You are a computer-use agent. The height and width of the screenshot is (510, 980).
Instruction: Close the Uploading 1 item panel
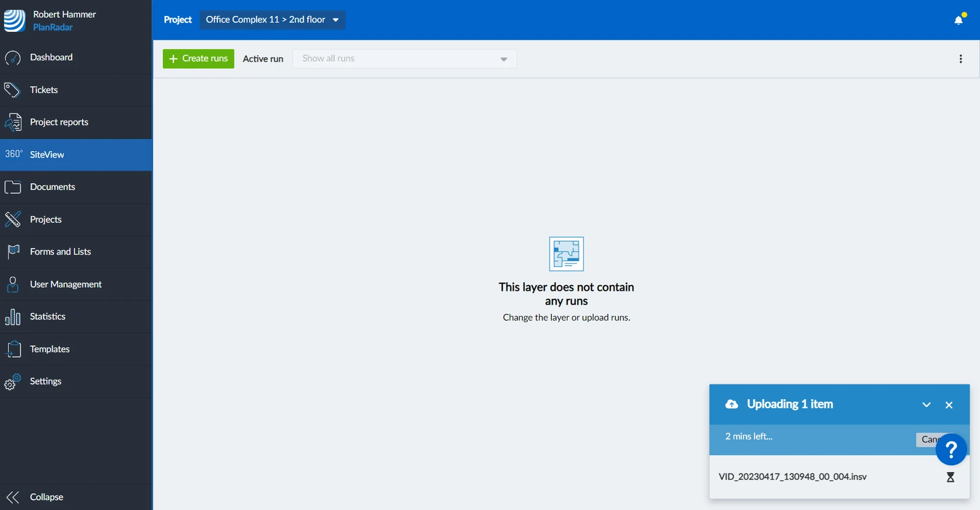coord(949,405)
